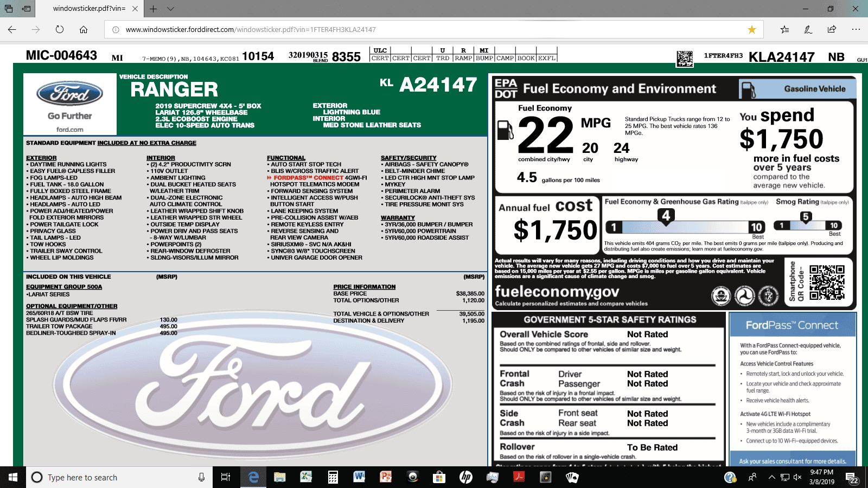Click the WARRANTY section heading
Image resolution: width=868 pixels, height=488 pixels.
398,218
